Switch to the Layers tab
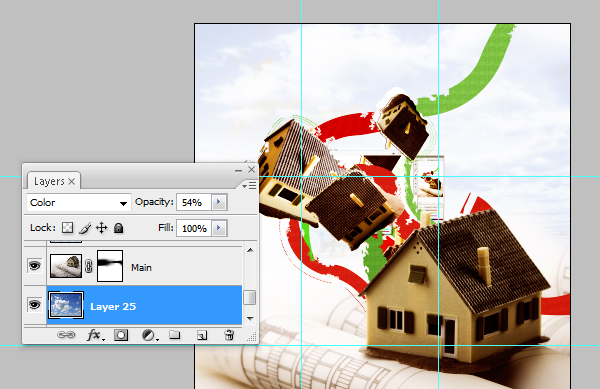 pos(49,181)
